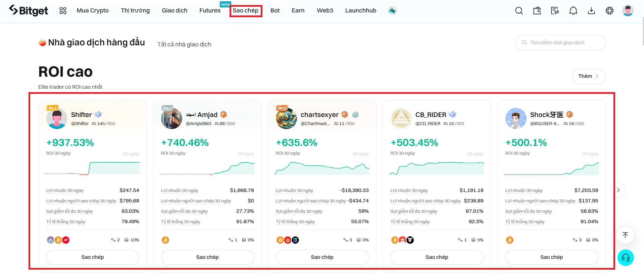Open the Futures menu

210,10
